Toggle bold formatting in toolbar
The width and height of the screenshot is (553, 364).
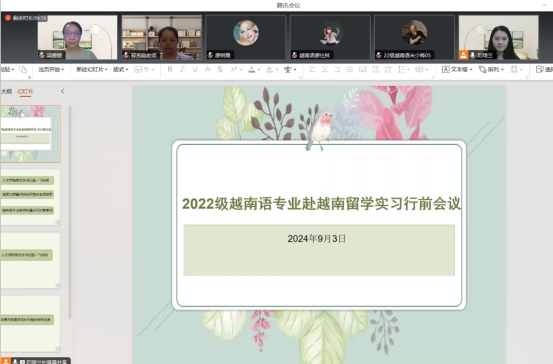point(170,69)
